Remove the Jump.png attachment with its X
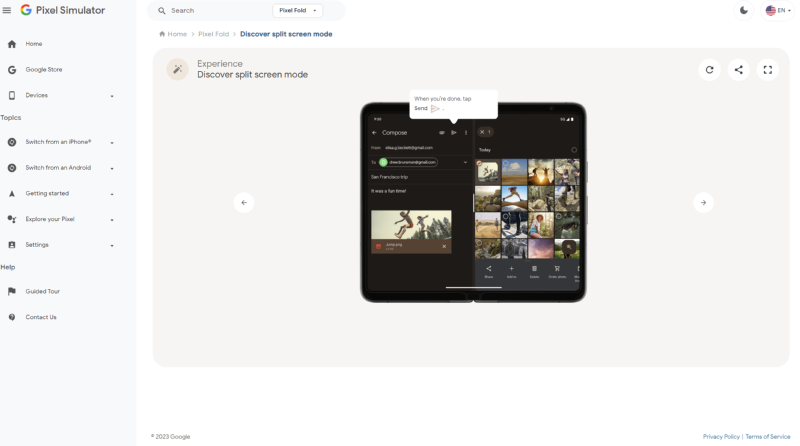This screenshot has height=446, width=800. pyautogui.click(x=444, y=246)
